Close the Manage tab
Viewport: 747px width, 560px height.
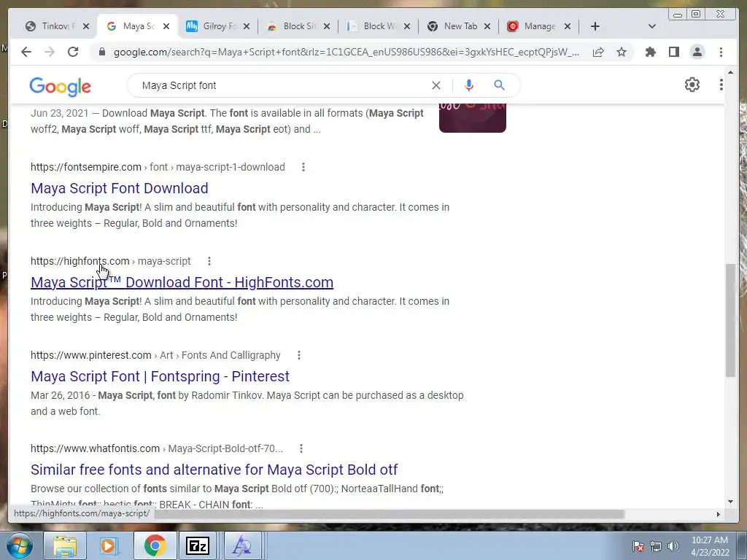click(x=568, y=26)
